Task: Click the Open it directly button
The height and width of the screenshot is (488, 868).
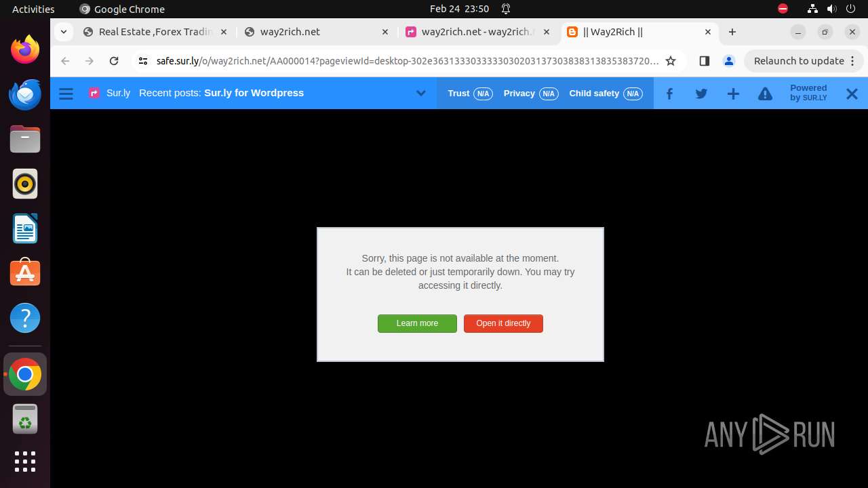Action: click(x=503, y=323)
